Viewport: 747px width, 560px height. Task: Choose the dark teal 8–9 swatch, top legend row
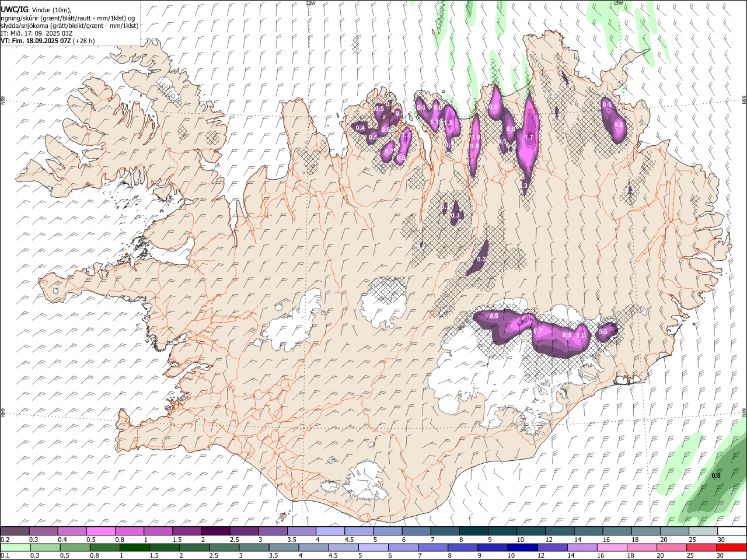click(474, 531)
